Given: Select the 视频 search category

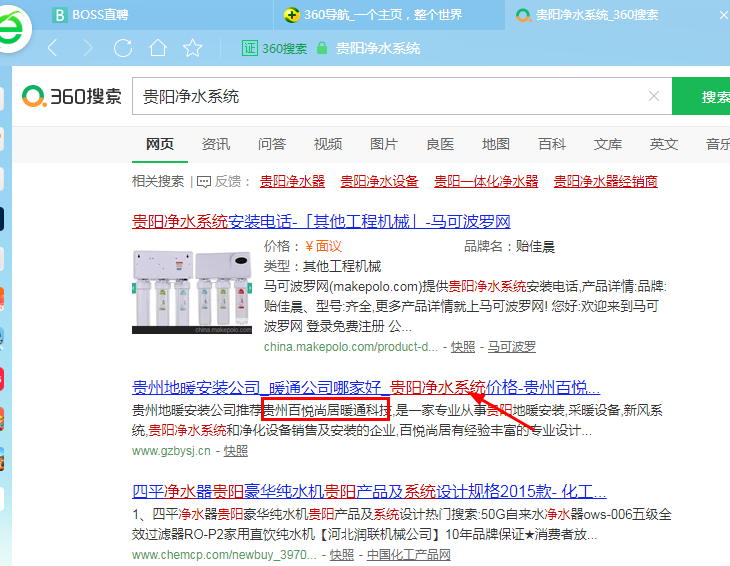Looking at the screenshot, I should pyautogui.click(x=328, y=144).
